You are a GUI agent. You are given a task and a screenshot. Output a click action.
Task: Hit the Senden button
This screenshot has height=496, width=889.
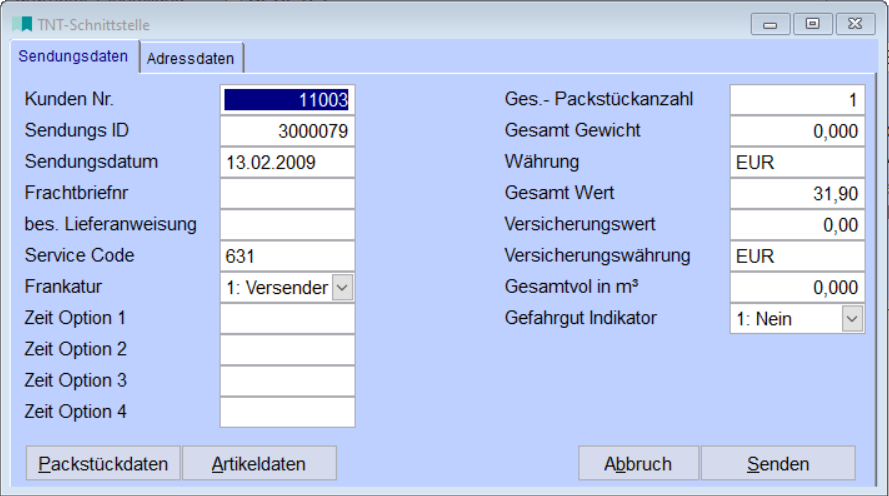[778, 464]
